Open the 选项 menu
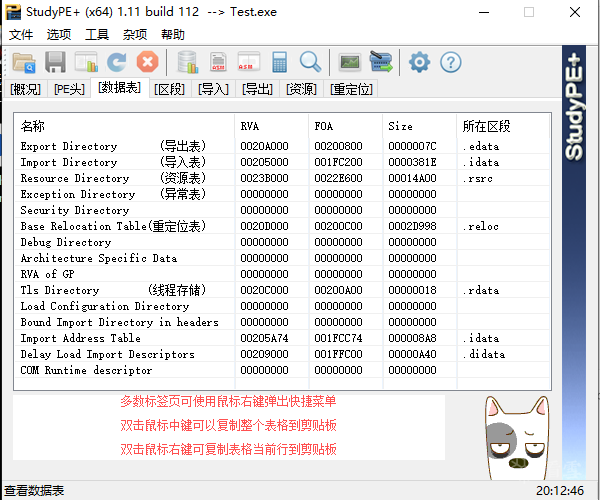This screenshot has height=500, width=600. click(59, 35)
